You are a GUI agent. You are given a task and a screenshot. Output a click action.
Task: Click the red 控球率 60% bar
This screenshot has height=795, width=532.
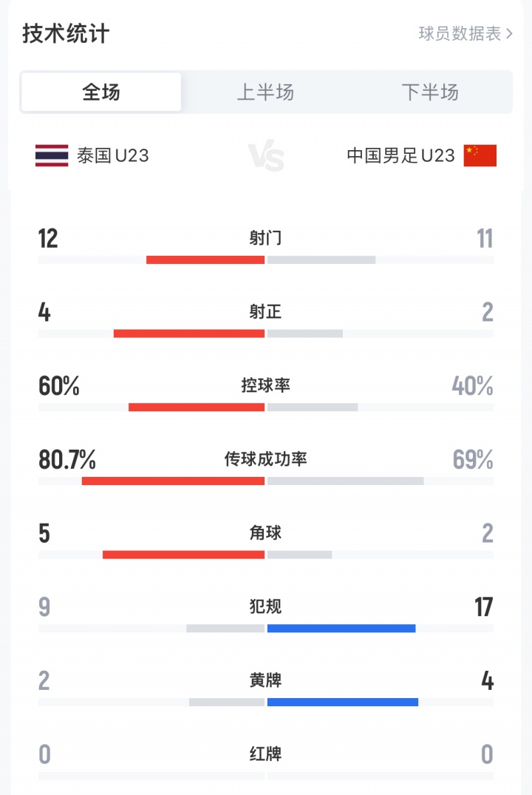197,407
